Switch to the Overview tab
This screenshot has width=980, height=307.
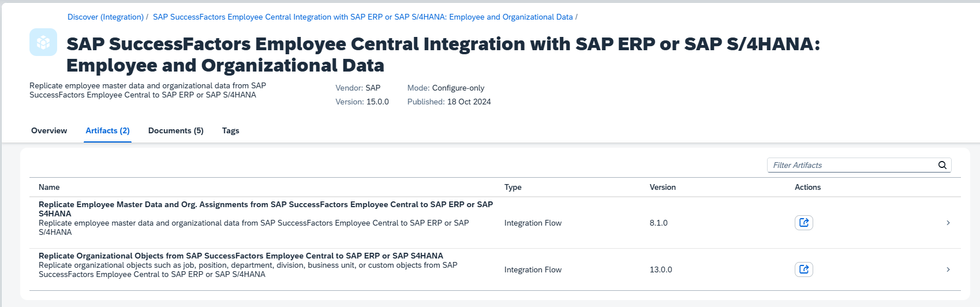point(49,130)
